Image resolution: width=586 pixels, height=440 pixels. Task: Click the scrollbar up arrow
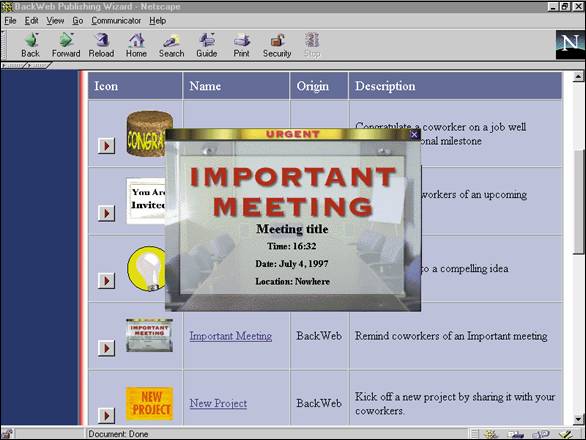click(578, 77)
